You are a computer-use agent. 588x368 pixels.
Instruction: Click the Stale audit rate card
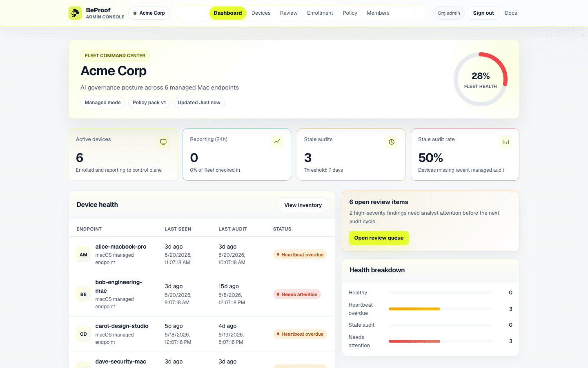point(465,155)
